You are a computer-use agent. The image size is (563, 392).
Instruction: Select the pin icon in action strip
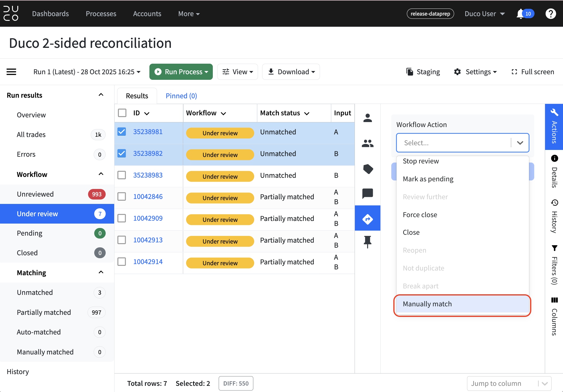pyautogui.click(x=368, y=242)
